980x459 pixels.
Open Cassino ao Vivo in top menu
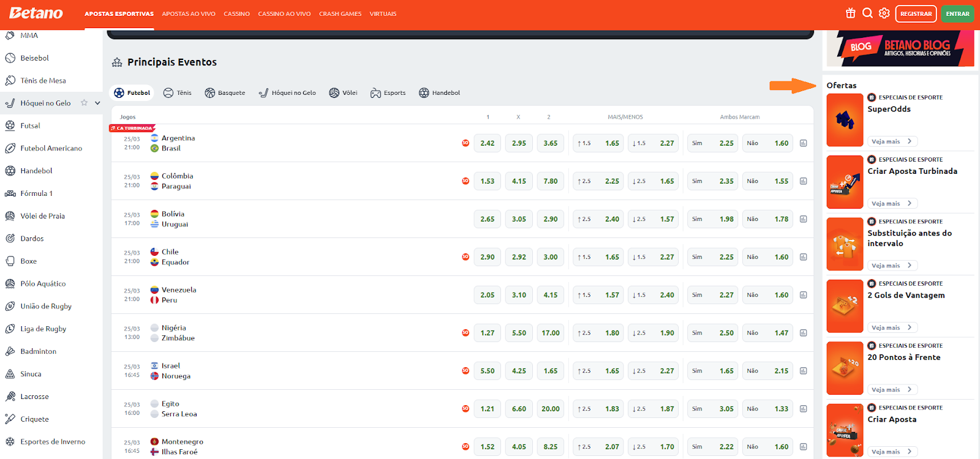tap(284, 13)
